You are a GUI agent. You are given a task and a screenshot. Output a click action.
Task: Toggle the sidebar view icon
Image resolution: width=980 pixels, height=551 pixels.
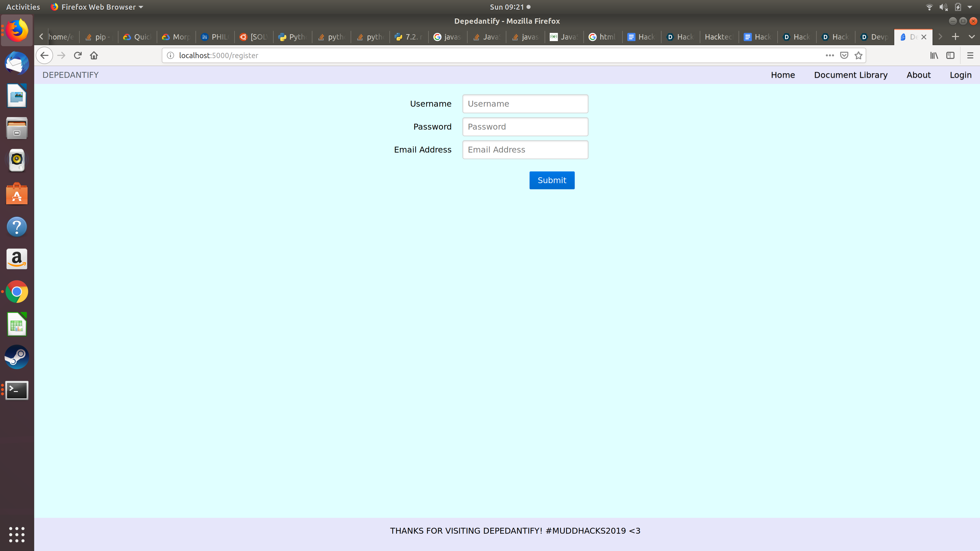950,56
